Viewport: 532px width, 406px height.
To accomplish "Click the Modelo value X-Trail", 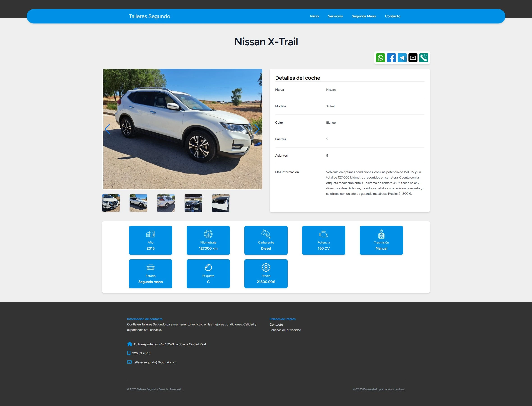I will [331, 106].
